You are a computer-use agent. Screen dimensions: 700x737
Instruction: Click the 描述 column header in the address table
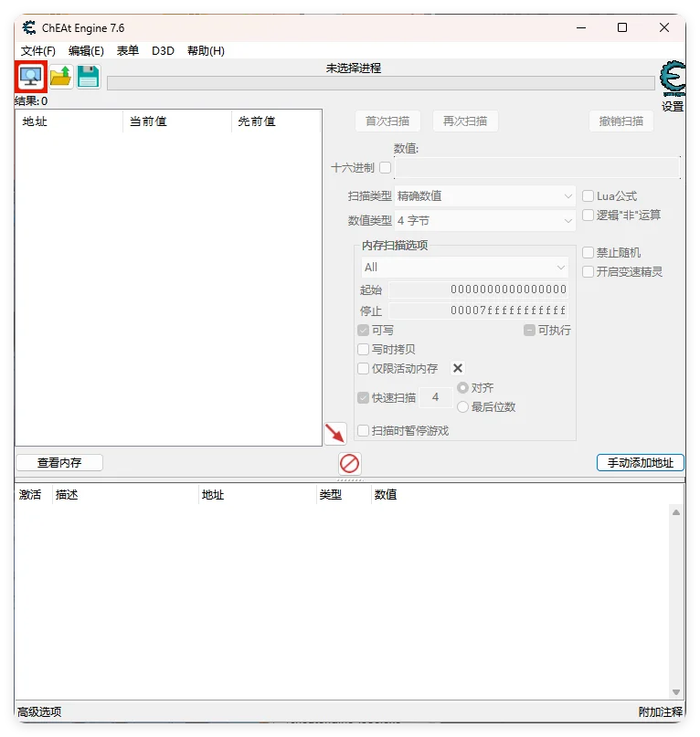pyautogui.click(x=125, y=494)
